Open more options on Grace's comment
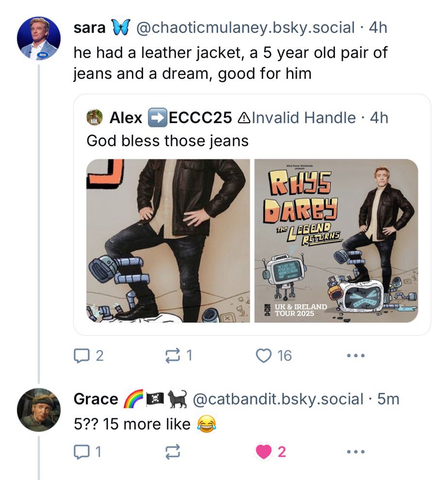This screenshot has width=448, height=481. (355, 451)
